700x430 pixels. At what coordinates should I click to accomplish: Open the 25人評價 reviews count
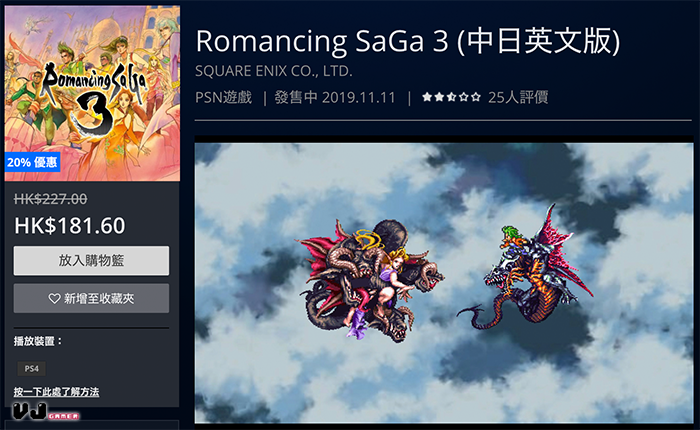pyautogui.click(x=518, y=97)
